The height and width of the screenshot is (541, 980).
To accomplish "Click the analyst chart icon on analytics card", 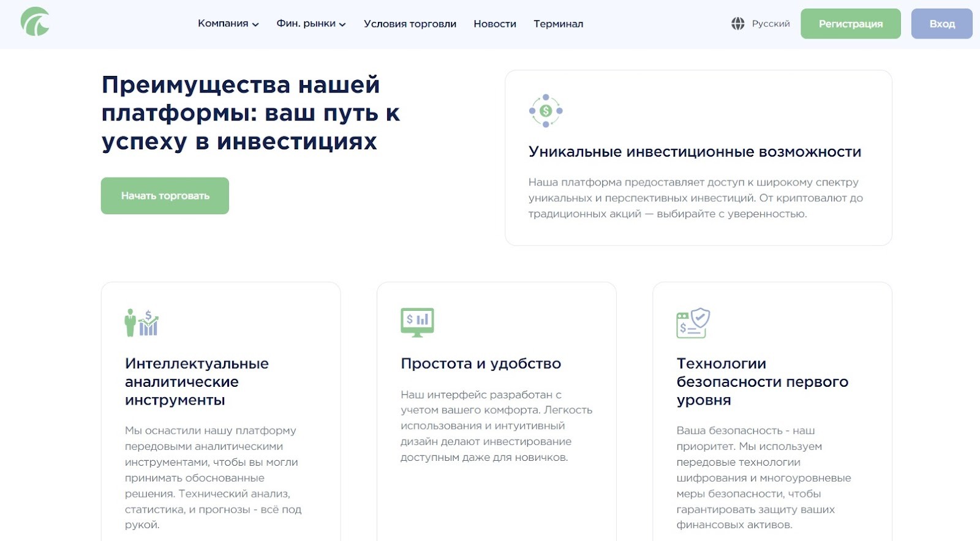I will pyautogui.click(x=141, y=323).
